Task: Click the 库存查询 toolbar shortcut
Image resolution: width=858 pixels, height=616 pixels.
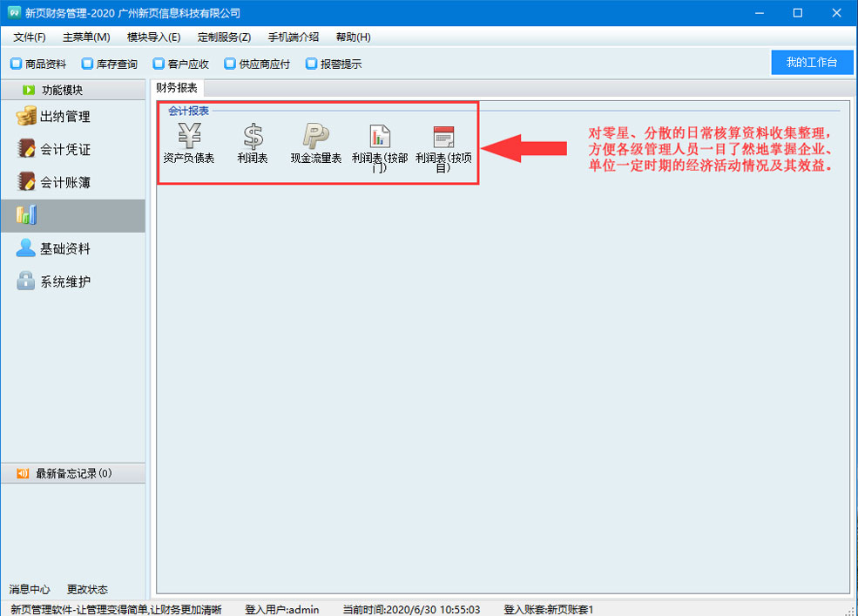Action: click(x=110, y=64)
